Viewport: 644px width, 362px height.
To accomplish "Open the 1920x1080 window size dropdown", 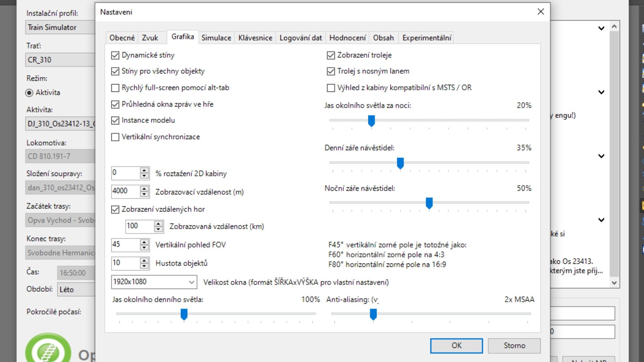I will 191,282.
